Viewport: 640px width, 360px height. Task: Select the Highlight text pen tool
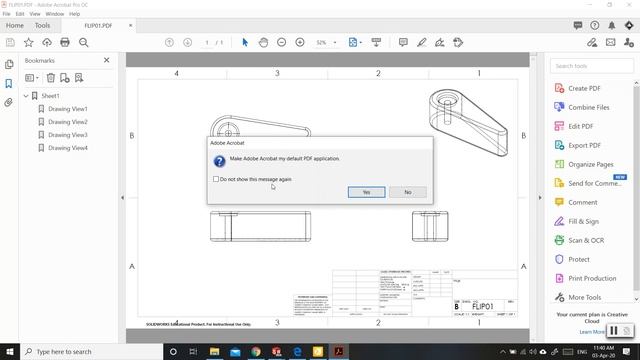pyautogui.click(x=422, y=42)
